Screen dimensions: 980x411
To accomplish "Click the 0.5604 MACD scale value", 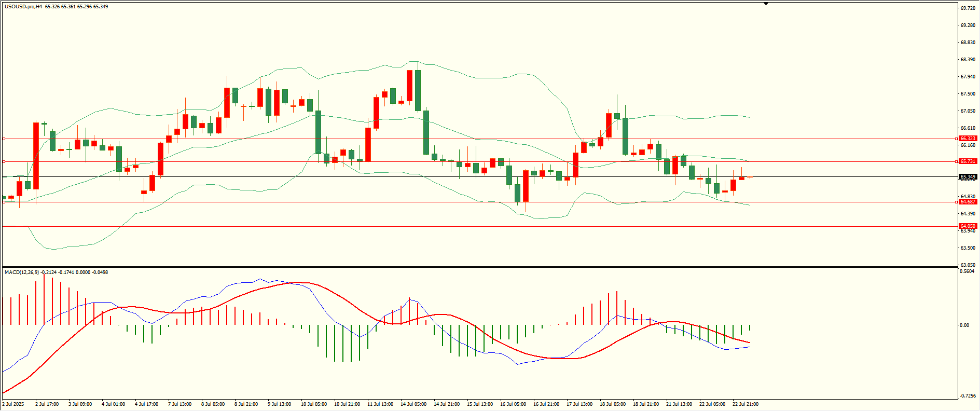I will click(x=968, y=271).
